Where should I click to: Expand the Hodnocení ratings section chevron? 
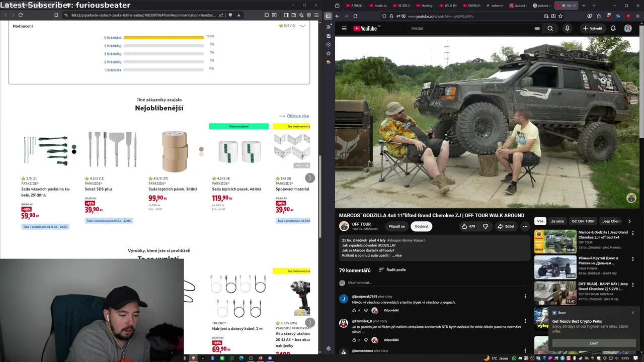(302, 26)
